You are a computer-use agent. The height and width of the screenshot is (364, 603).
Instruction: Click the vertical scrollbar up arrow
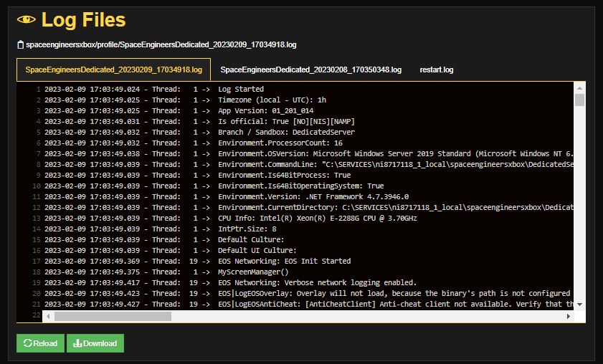pos(580,87)
